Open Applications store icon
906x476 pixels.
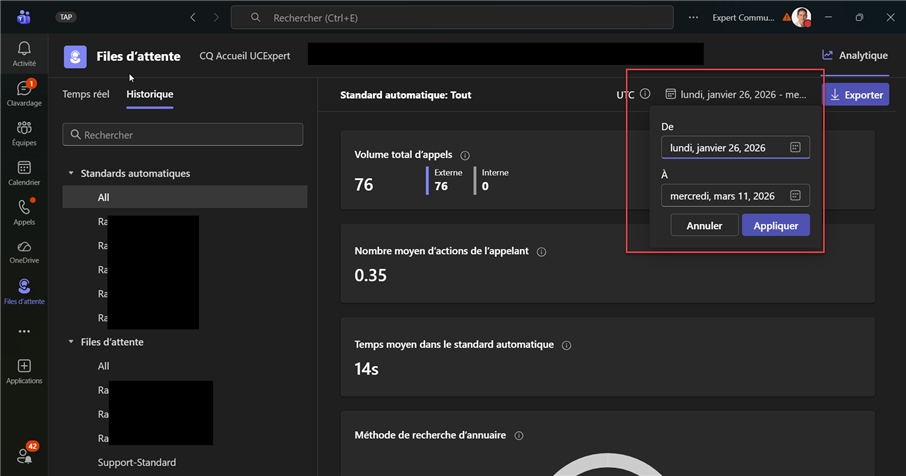click(x=24, y=371)
